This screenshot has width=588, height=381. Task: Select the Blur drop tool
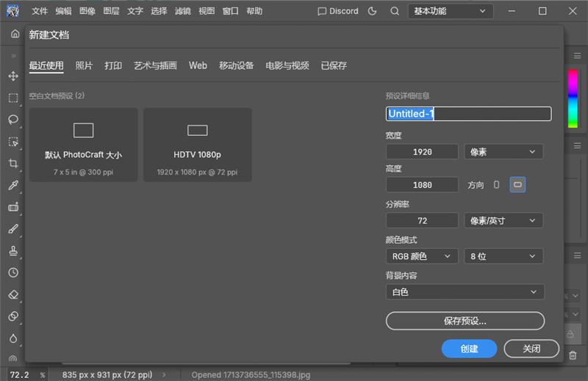tap(13, 338)
